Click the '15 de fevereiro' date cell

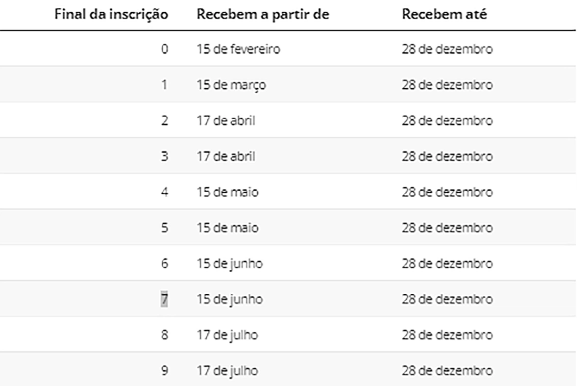[x=239, y=49]
